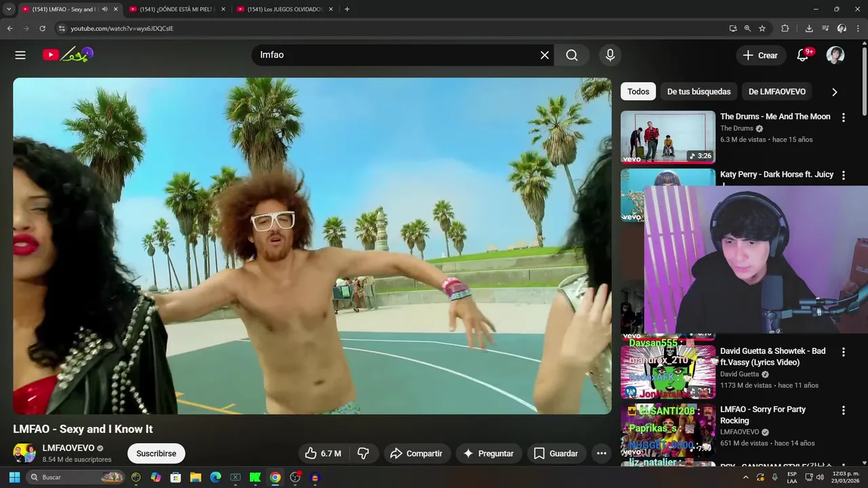Open Chrome downloads
The image size is (868, 488).
pos(809,28)
